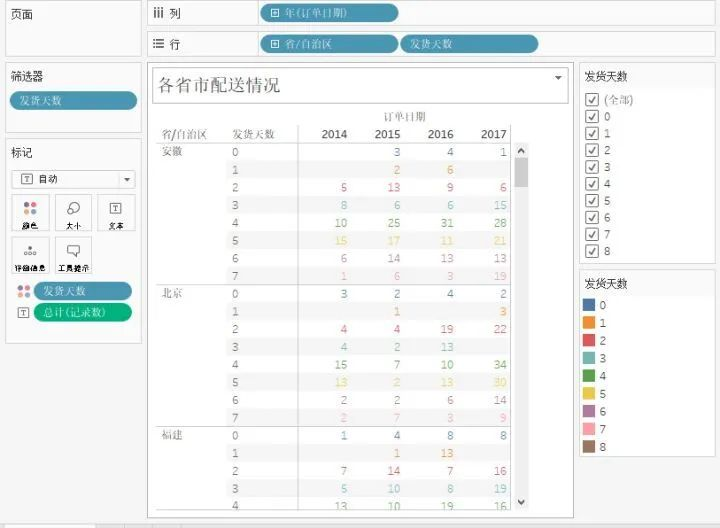Screen dimensions: 720x528
Task: Select the 省/自治区 row pill
Action: coord(329,44)
